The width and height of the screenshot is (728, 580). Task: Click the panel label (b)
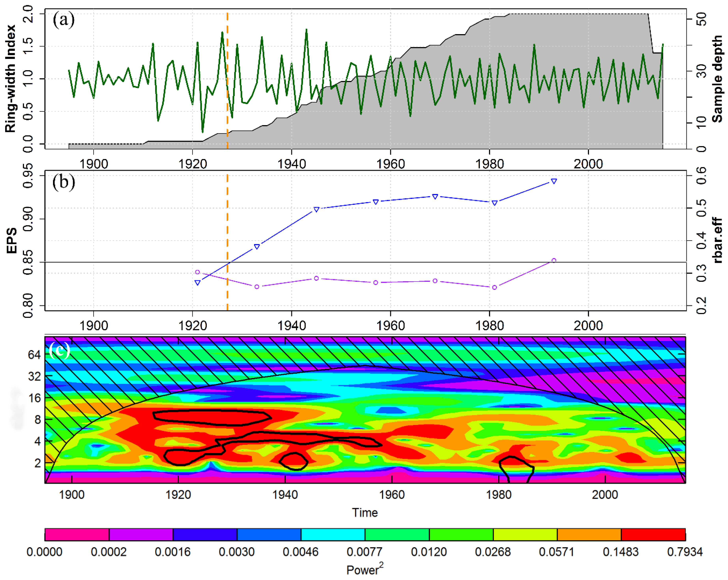(x=64, y=182)
